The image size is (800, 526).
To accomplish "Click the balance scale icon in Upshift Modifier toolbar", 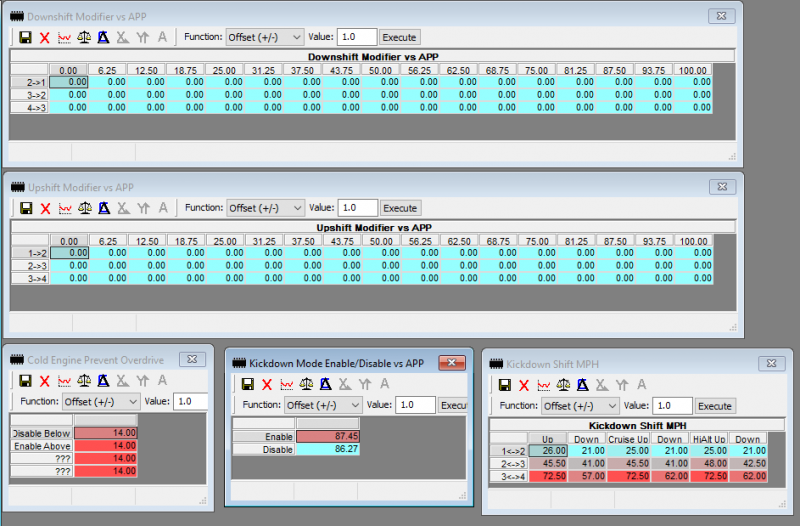I will pos(85,208).
